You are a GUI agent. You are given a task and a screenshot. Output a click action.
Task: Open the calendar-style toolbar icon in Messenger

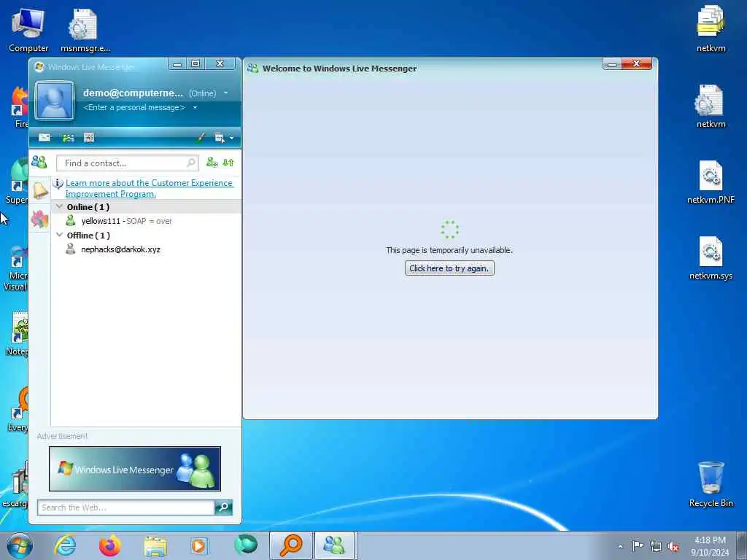click(88, 138)
